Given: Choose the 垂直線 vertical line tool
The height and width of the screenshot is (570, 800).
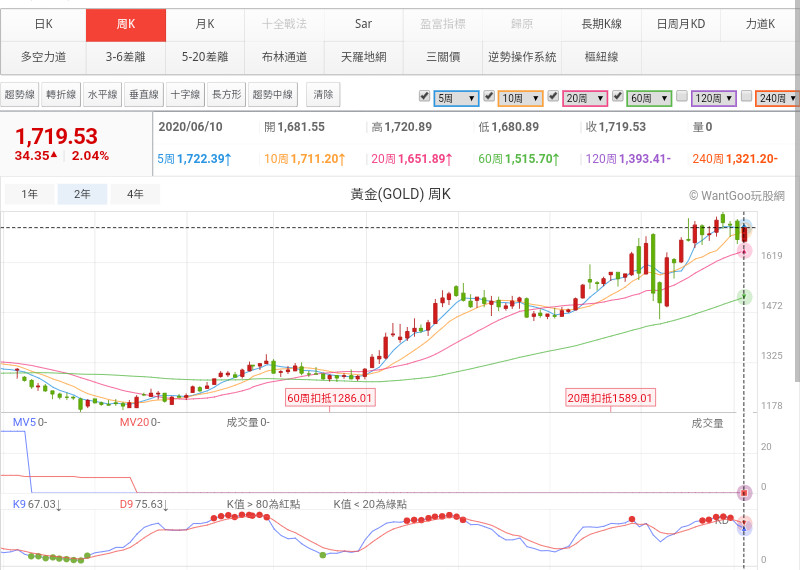Looking at the screenshot, I should pos(143,95).
